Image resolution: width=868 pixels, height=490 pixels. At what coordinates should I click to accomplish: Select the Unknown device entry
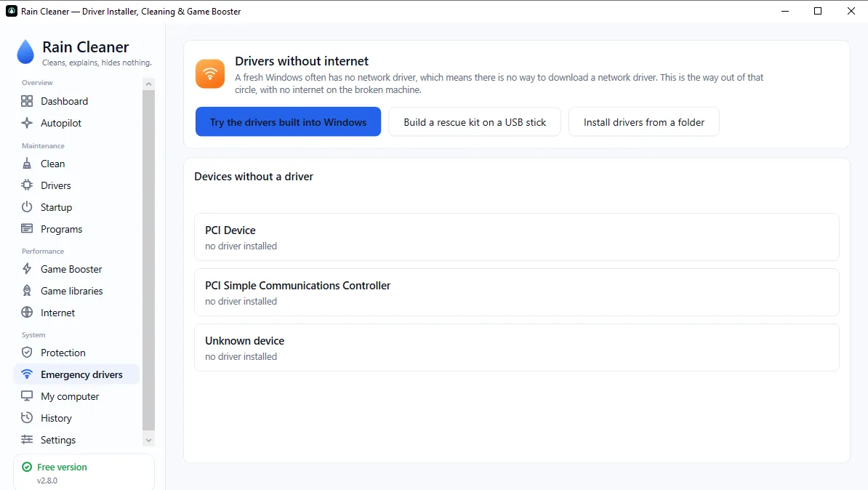(x=516, y=348)
